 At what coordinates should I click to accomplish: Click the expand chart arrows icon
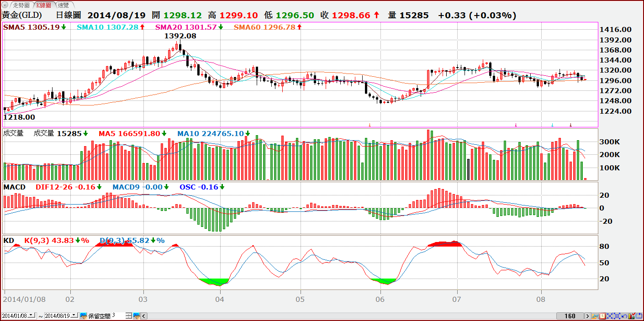click(617, 316)
